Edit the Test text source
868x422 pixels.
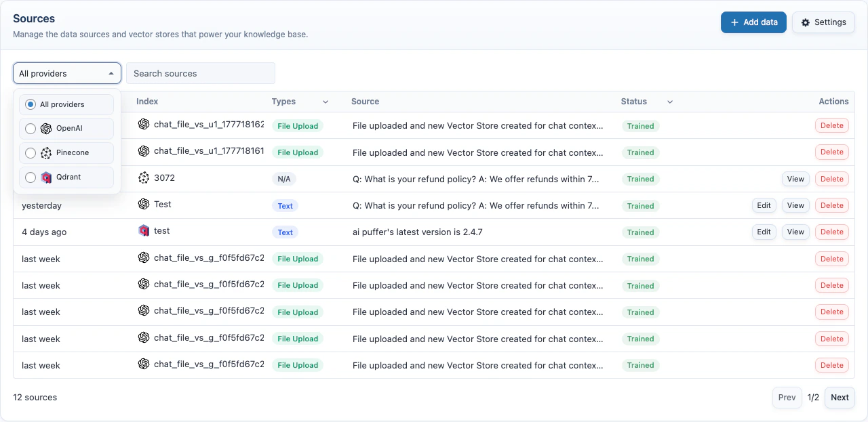pyautogui.click(x=764, y=205)
